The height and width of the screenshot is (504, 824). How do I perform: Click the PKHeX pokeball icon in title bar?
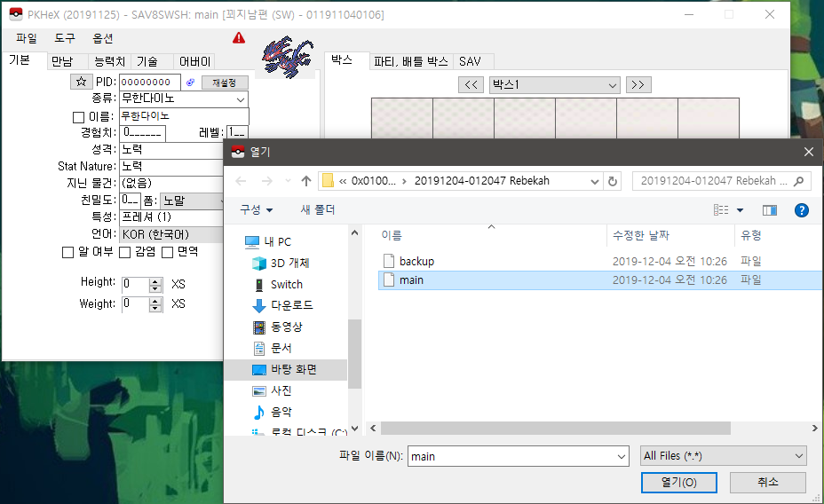pos(16,14)
